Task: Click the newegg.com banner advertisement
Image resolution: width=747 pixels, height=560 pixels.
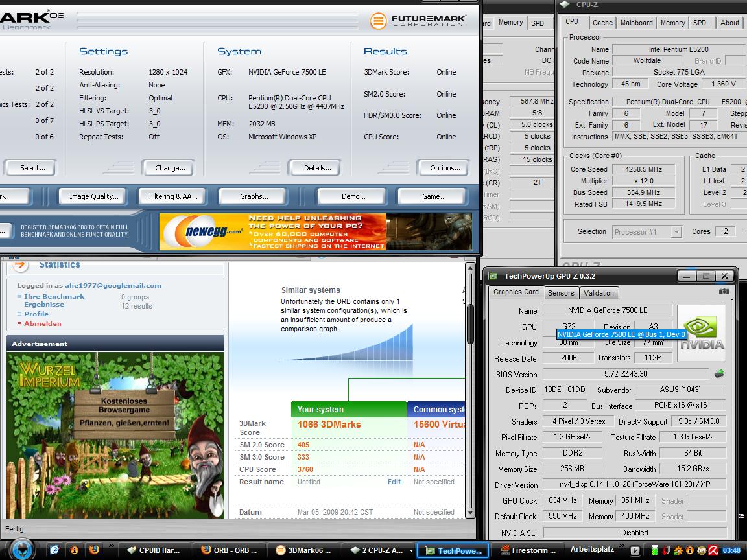Action: pyautogui.click(x=316, y=231)
